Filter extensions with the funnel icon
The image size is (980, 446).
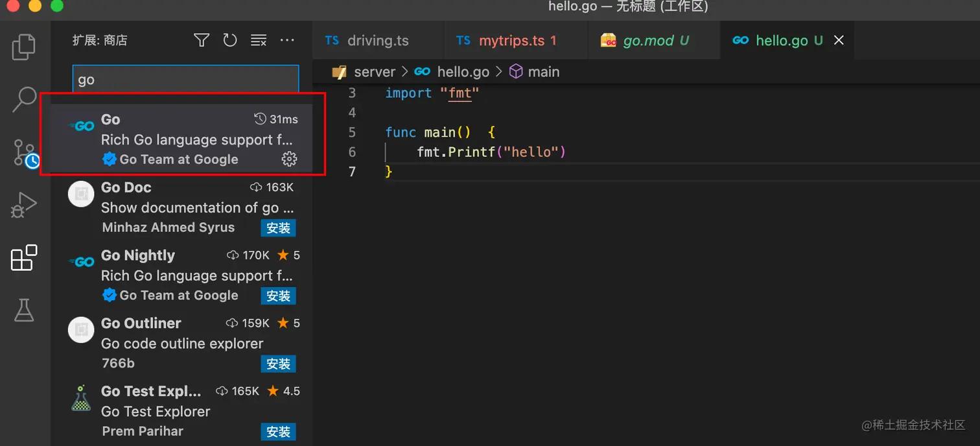click(x=202, y=40)
